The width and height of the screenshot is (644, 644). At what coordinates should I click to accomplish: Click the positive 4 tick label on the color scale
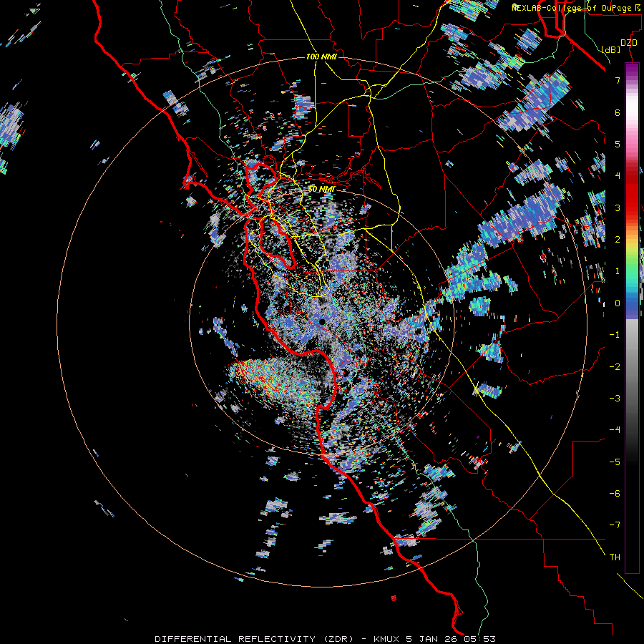pyautogui.click(x=618, y=176)
